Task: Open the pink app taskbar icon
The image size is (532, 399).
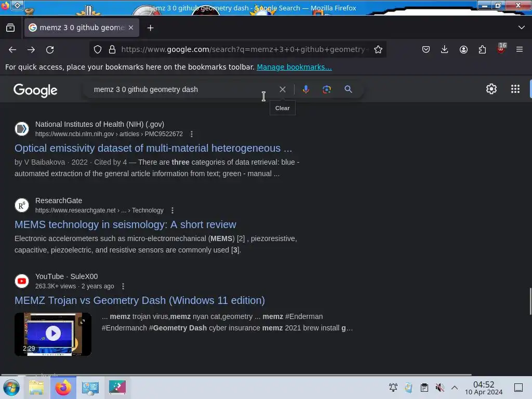Action: click(x=117, y=387)
